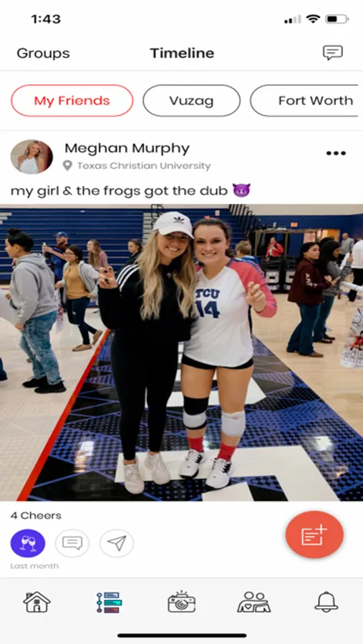Open the friends icon in bottom bar
Viewport: 363px width, 644px height.
pos(253,602)
